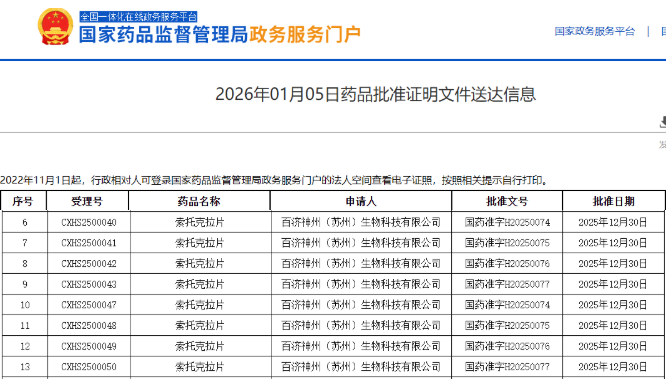Click the national emblem logo

[x=55, y=26]
